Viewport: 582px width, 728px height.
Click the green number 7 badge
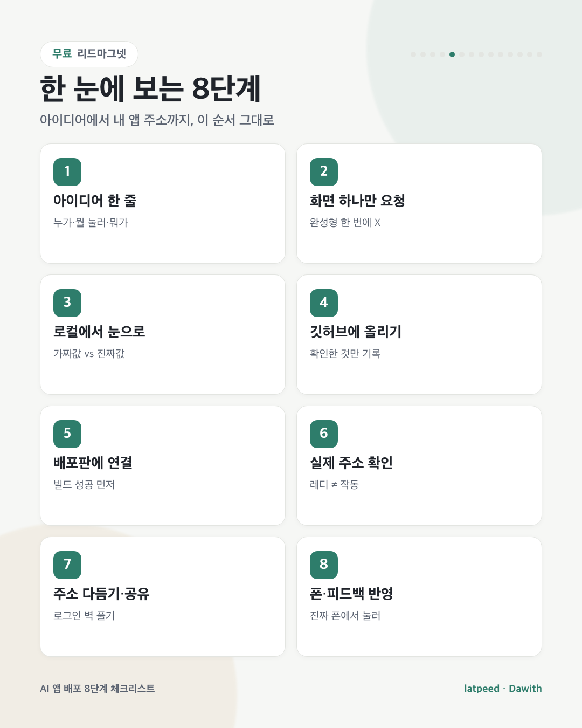(x=67, y=565)
